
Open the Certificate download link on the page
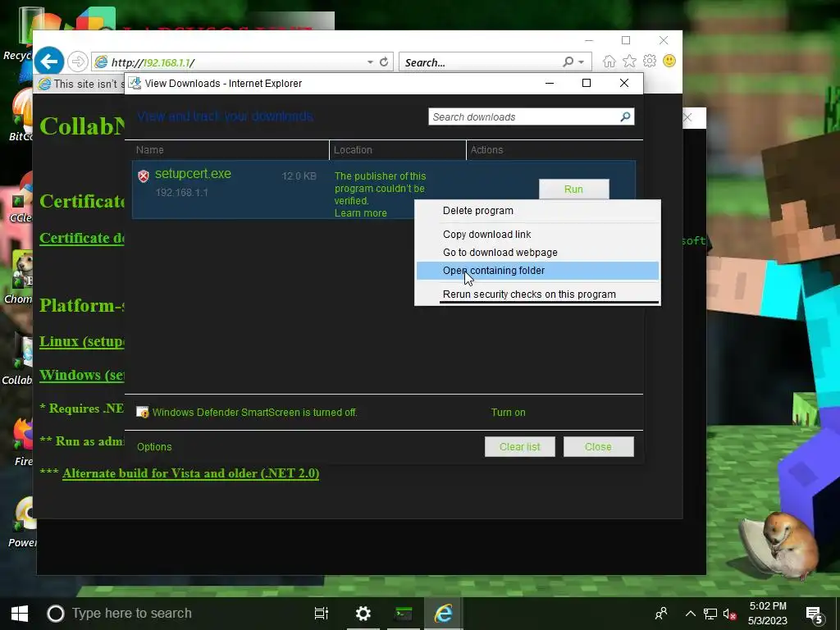pyautogui.click(x=82, y=238)
